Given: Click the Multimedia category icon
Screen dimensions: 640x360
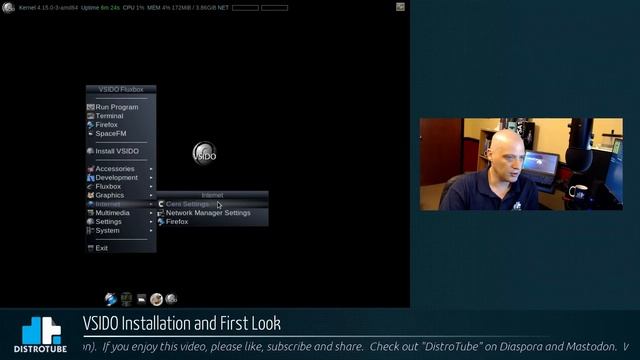Looking at the screenshot, I should [x=91, y=213].
